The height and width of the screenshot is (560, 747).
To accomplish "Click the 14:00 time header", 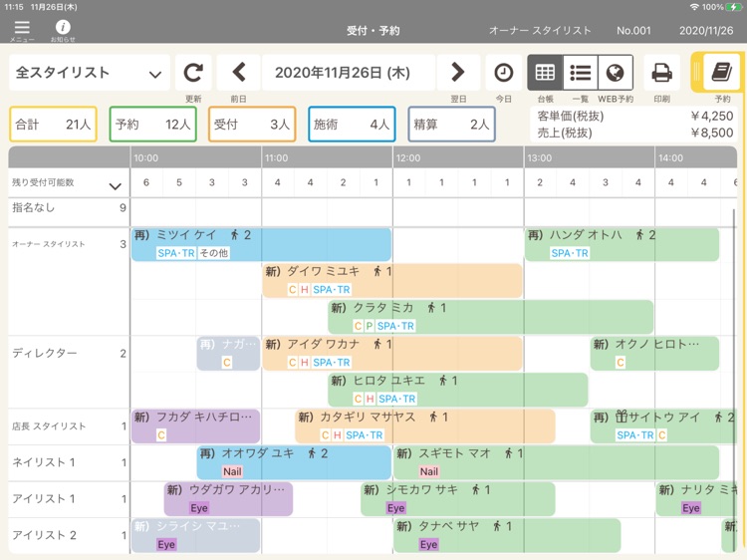I will (670, 157).
